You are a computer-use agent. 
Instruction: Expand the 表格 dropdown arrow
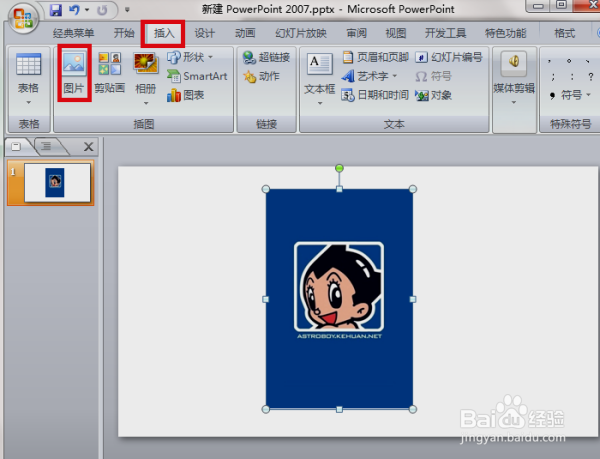[x=29, y=103]
